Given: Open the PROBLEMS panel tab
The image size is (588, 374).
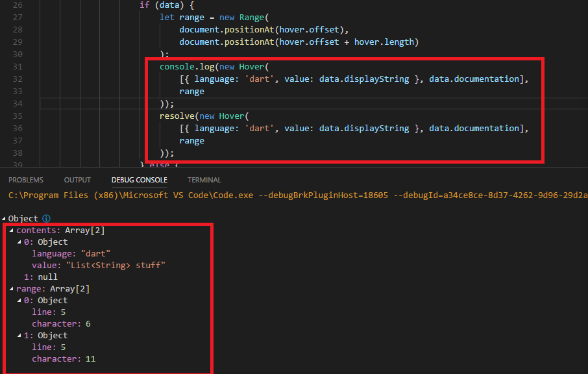Looking at the screenshot, I should 26,180.
